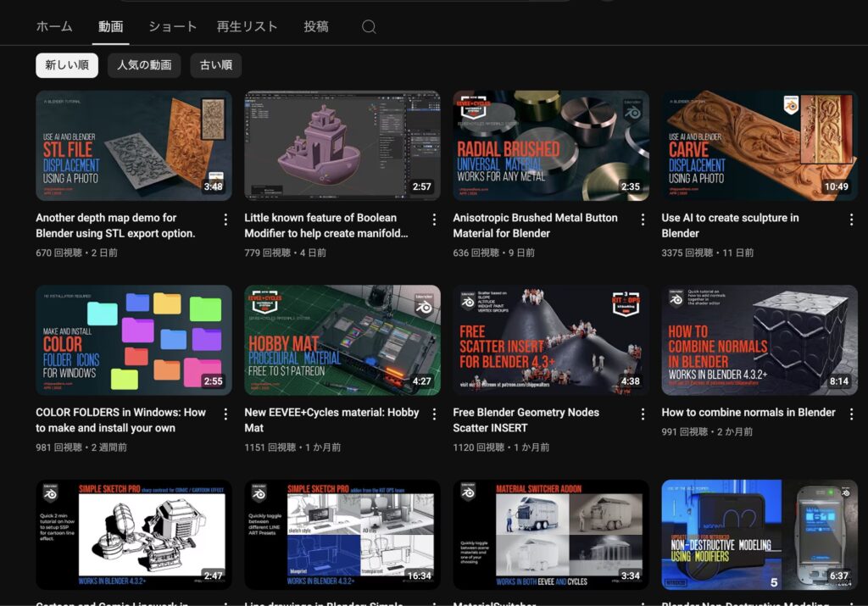Click the '779 回視聴・4 日前' text
The height and width of the screenshot is (606, 868).
click(285, 253)
